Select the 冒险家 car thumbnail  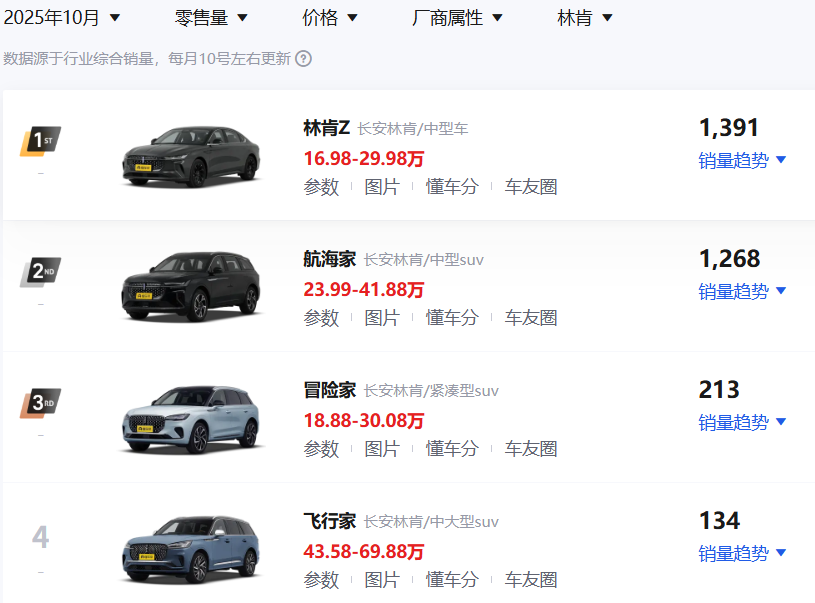(x=191, y=419)
